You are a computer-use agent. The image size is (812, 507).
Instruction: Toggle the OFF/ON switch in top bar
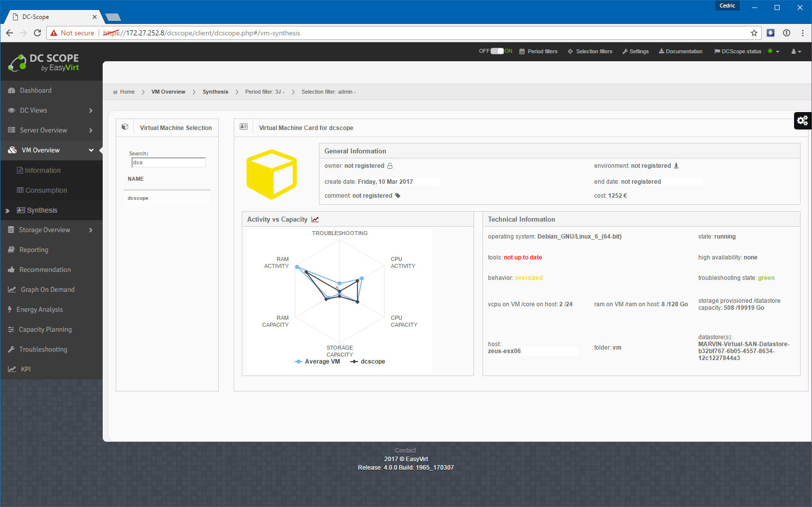point(497,51)
